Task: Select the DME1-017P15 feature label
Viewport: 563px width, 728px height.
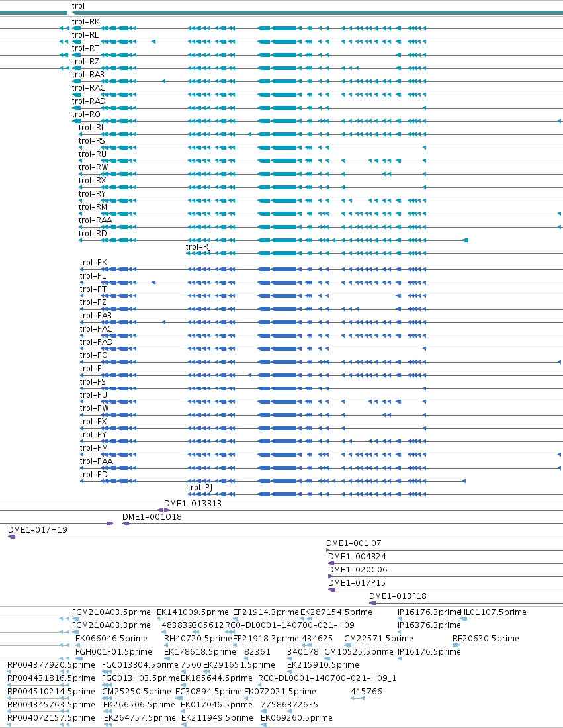Action: (357, 582)
